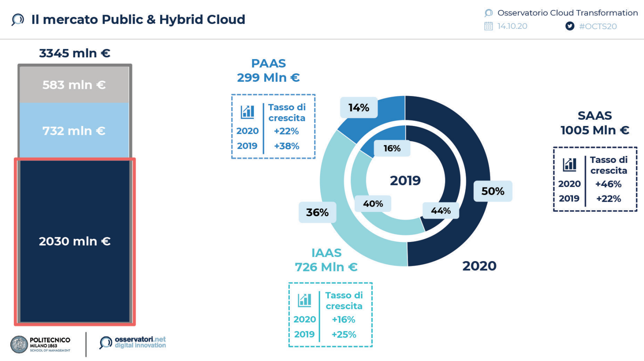This screenshot has height=361, width=644.
Task: Click the 14% label on the outer donut ring
Action: 359,108
